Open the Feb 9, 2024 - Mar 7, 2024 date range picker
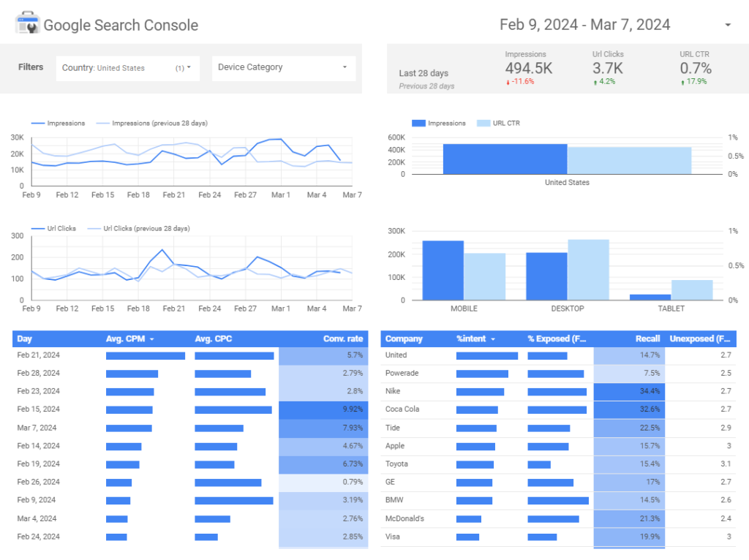 [x=585, y=24]
